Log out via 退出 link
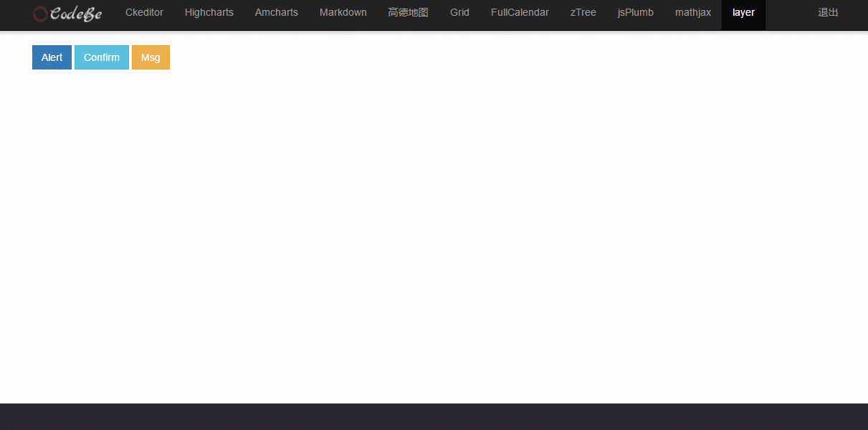 [x=828, y=13]
